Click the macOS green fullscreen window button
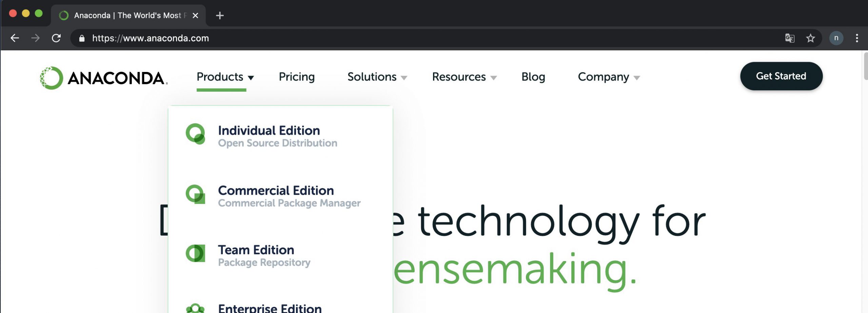This screenshot has height=313, width=868. click(39, 13)
